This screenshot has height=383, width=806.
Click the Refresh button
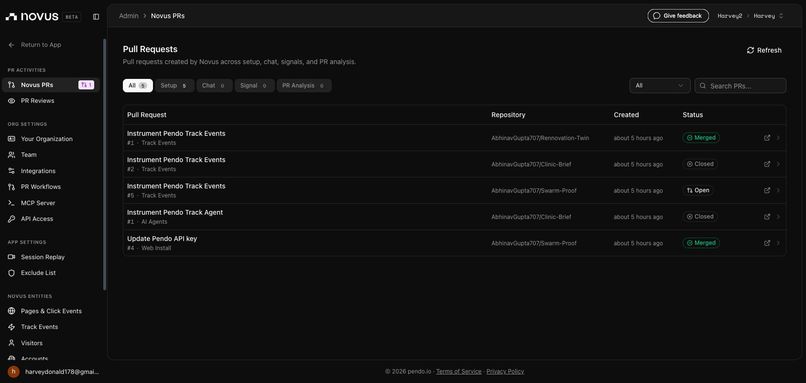click(764, 50)
